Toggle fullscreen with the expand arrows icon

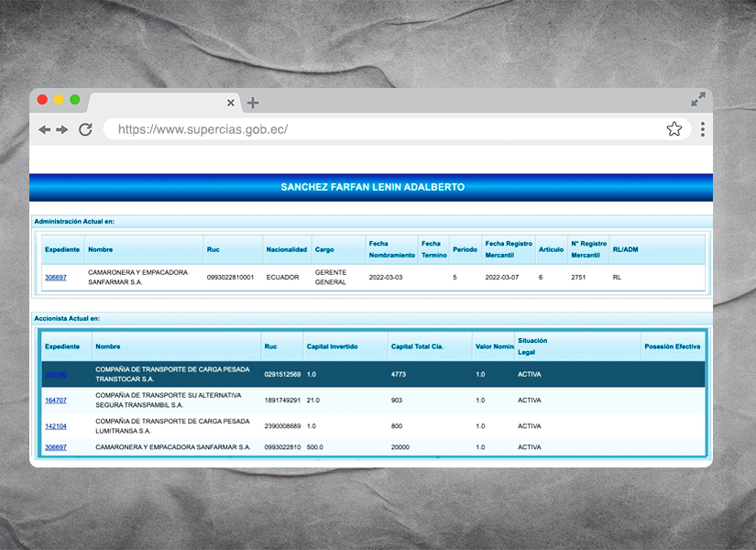pos(698,99)
